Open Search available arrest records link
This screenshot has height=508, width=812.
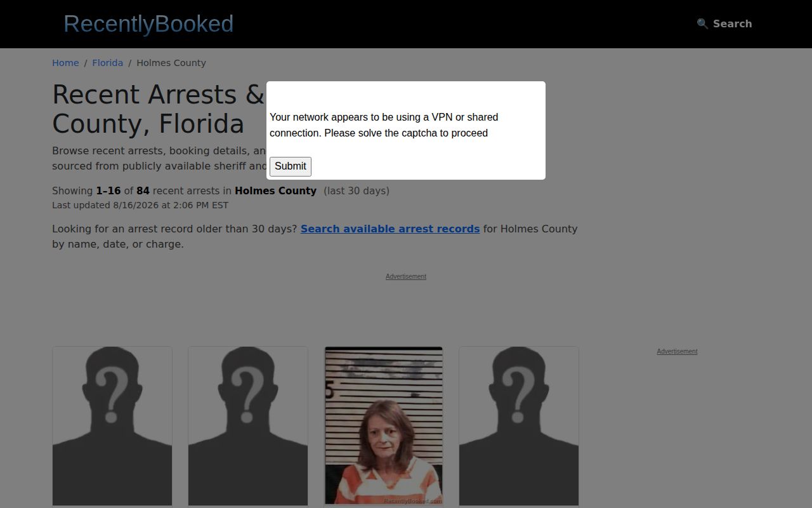(x=390, y=229)
